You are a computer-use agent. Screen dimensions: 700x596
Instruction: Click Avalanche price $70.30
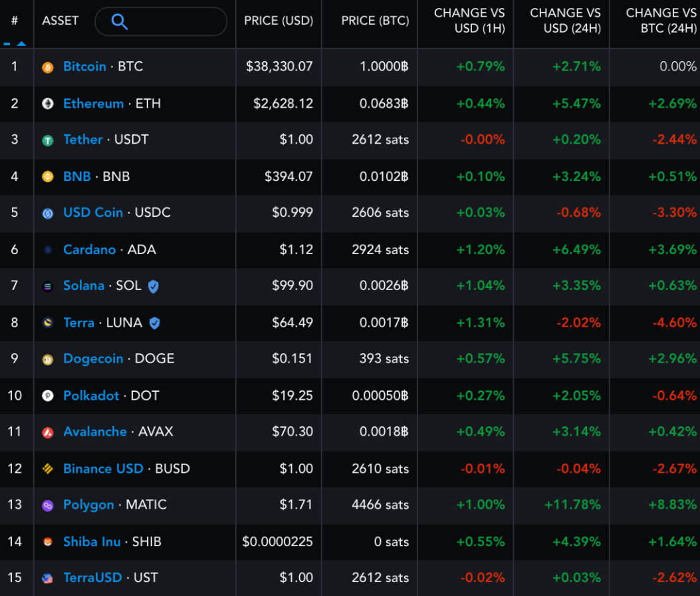coord(293,431)
